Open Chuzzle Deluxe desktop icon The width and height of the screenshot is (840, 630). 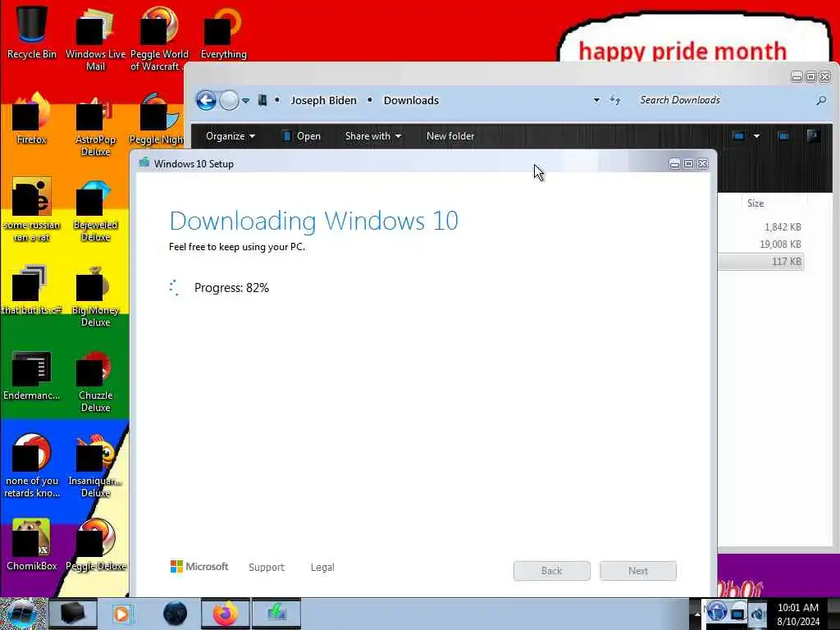tap(95, 381)
